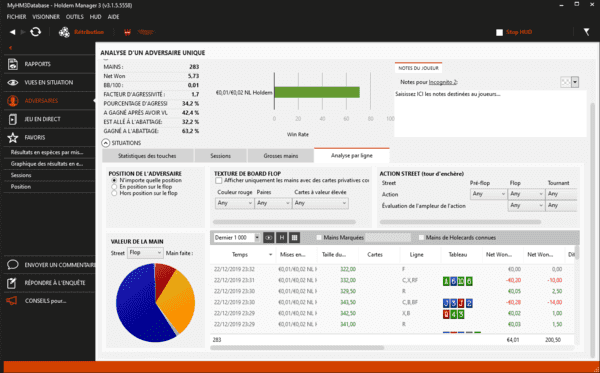This screenshot has width=600, height=373.
Task: Open the Paires dropdown
Action: coord(273,203)
